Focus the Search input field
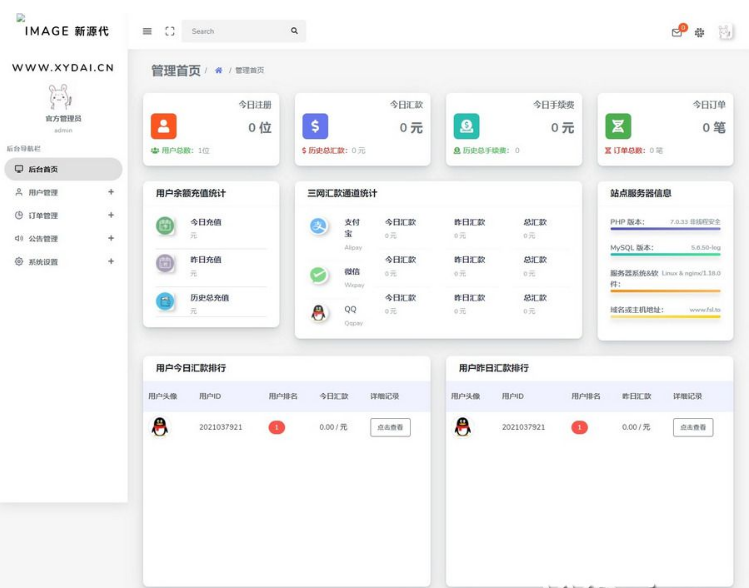 tap(235, 31)
